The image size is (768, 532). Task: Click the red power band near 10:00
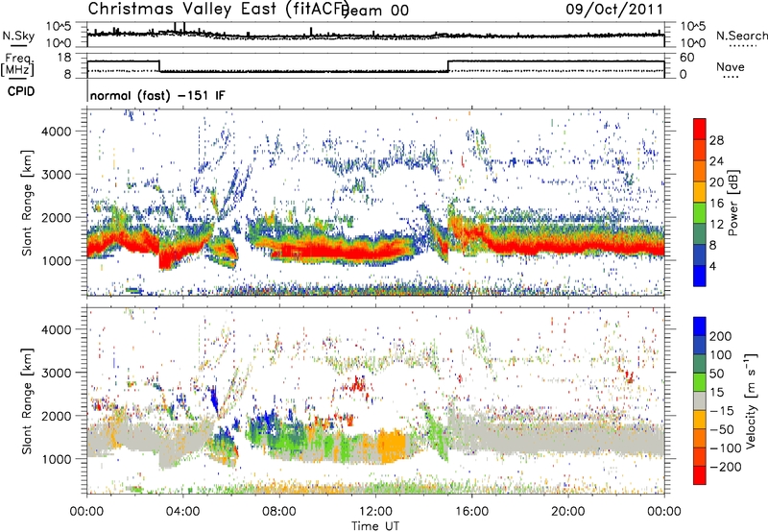328,252
